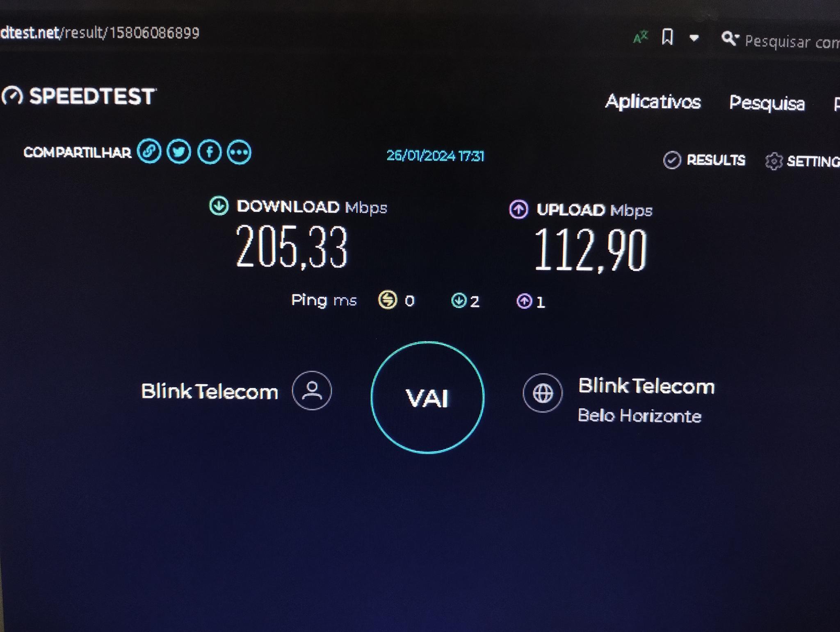Expand the dropdown arrow beside bookmark icon
Image resolution: width=840 pixels, height=632 pixels.
click(x=694, y=39)
